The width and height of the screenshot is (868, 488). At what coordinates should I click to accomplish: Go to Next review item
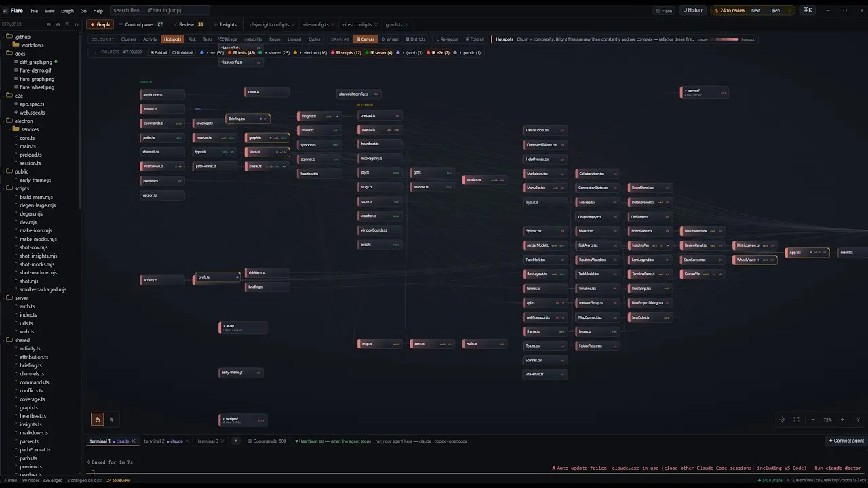point(755,10)
